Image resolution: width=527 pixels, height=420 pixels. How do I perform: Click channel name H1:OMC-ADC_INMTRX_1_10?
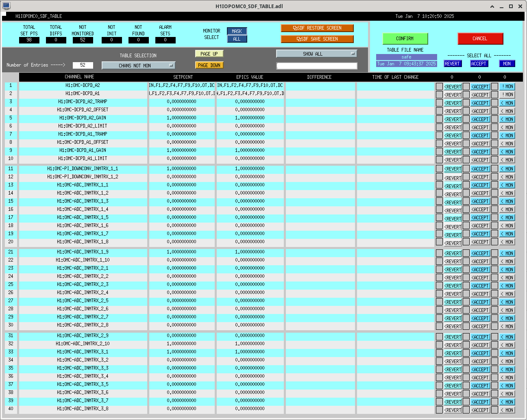tap(83, 260)
